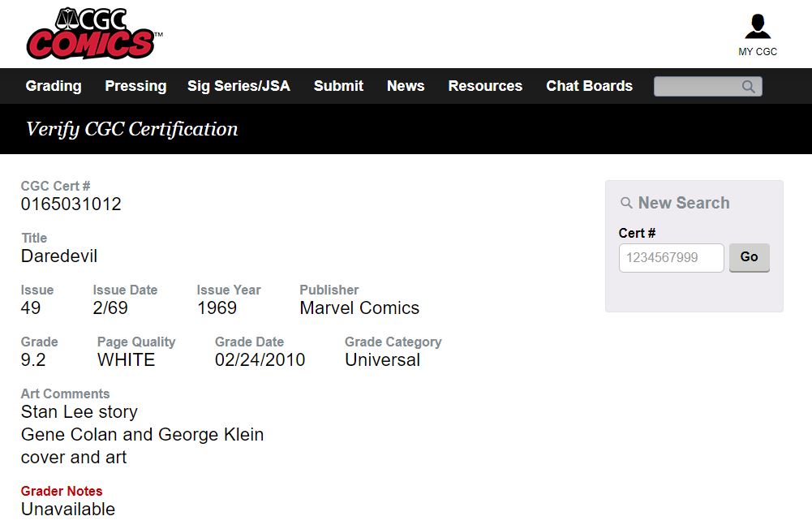Click the Verify CGC Certification heading
The height and width of the screenshot is (529, 812).
tap(132, 129)
